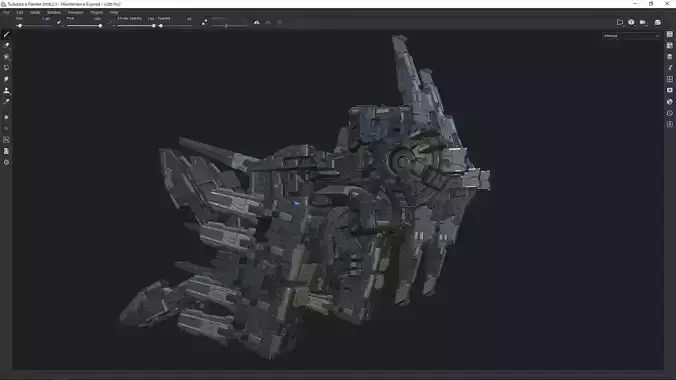Switch to the Iray render camera icon
The image size is (676, 380).
click(x=657, y=22)
